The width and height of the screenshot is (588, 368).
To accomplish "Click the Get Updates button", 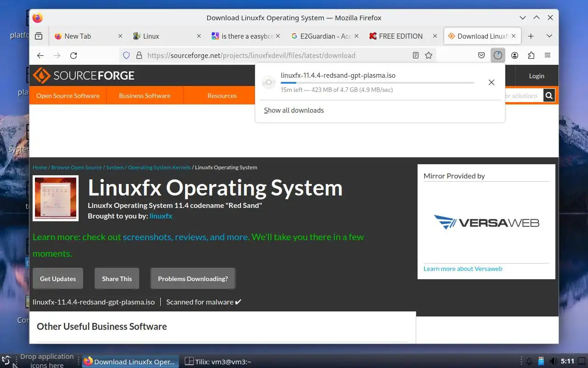I will click(x=58, y=278).
